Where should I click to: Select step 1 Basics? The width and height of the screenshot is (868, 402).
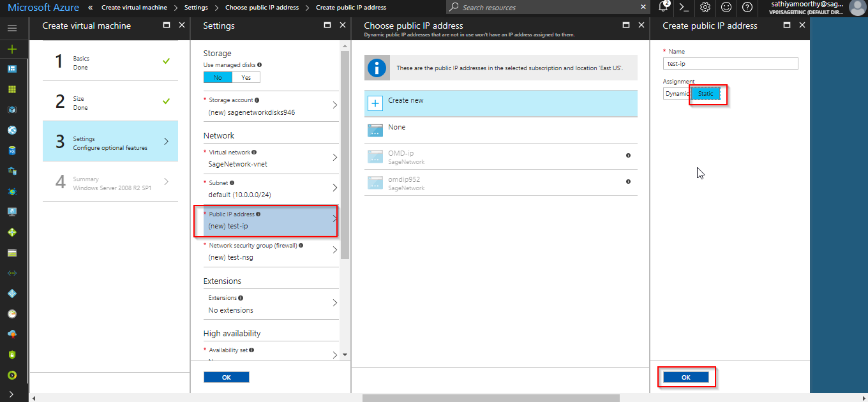tap(110, 63)
